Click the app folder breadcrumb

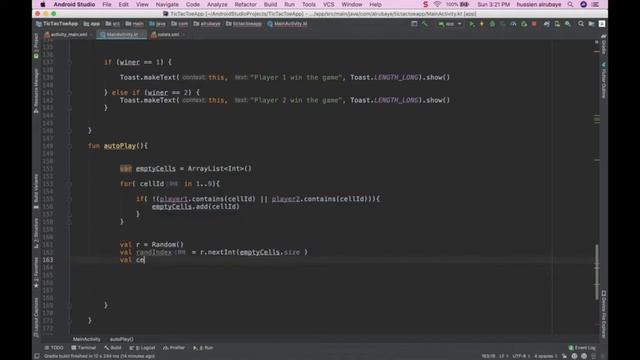[x=92, y=24]
